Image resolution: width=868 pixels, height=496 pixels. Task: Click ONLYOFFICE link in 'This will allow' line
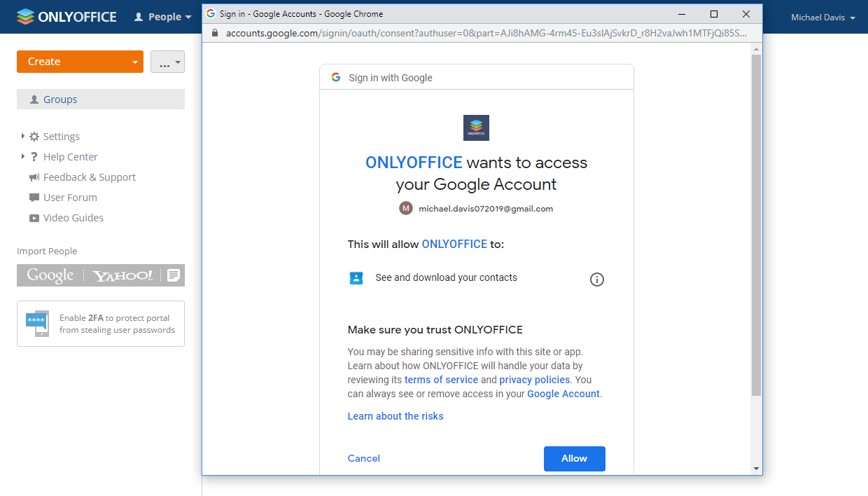click(454, 244)
